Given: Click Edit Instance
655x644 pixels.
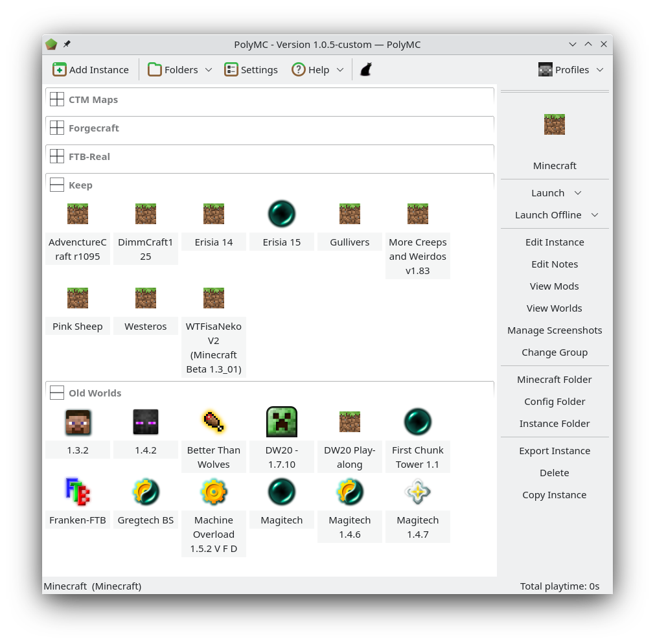Looking at the screenshot, I should 555,242.
